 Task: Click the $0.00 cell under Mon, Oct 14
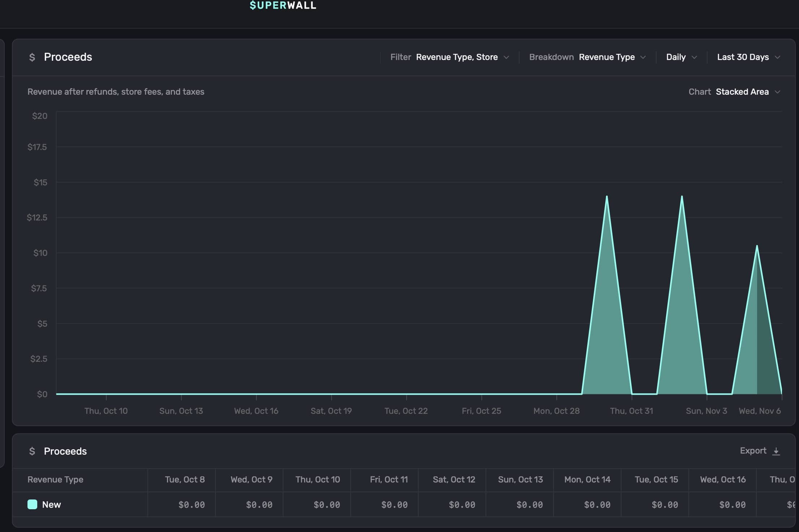point(597,505)
